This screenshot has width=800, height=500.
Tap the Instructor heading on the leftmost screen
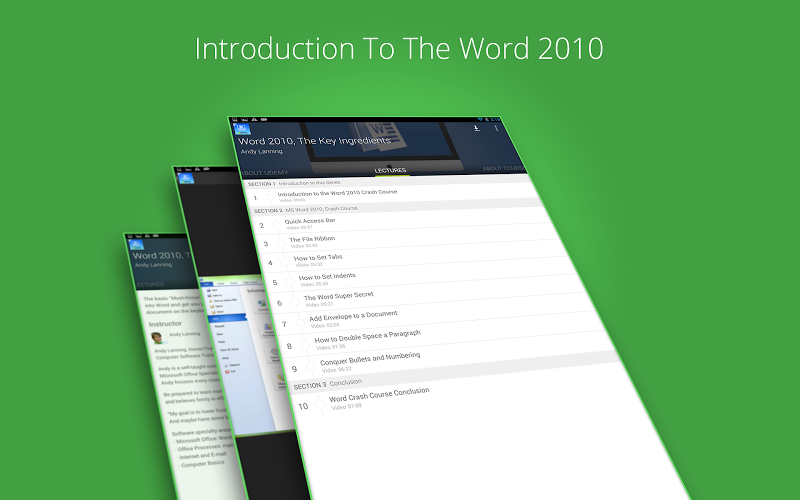165,323
